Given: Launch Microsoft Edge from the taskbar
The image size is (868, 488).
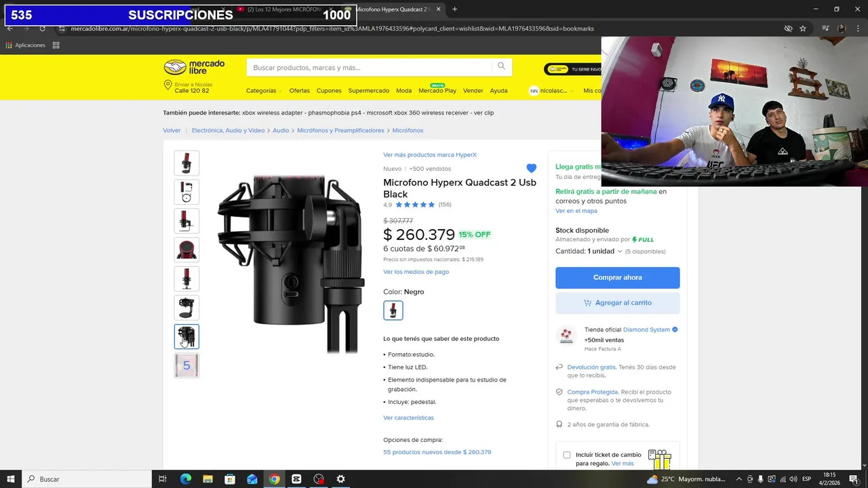Looking at the screenshot, I should (185, 479).
